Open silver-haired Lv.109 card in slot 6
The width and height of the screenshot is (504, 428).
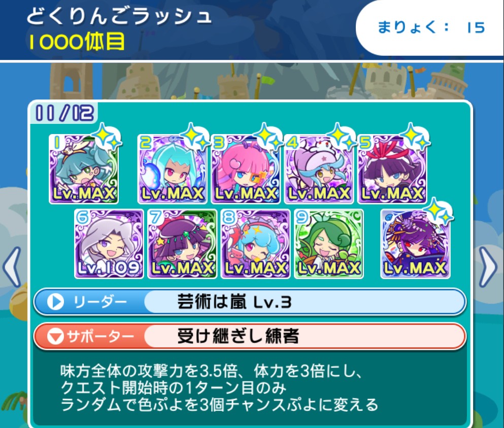pos(109,244)
